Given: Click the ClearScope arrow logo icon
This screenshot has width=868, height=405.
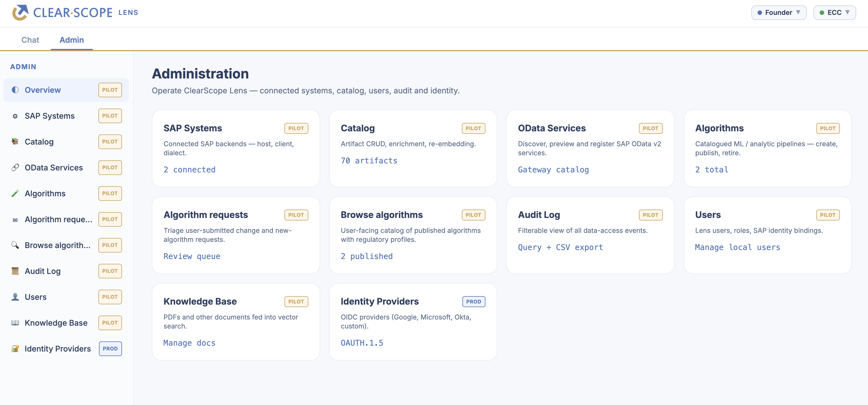Looking at the screenshot, I should tap(20, 12).
